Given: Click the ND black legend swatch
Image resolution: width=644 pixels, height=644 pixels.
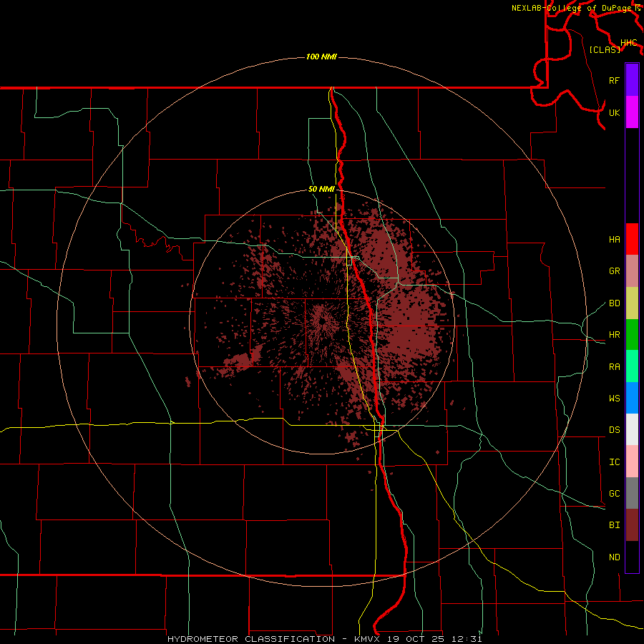Looking at the screenshot, I should click(632, 557).
